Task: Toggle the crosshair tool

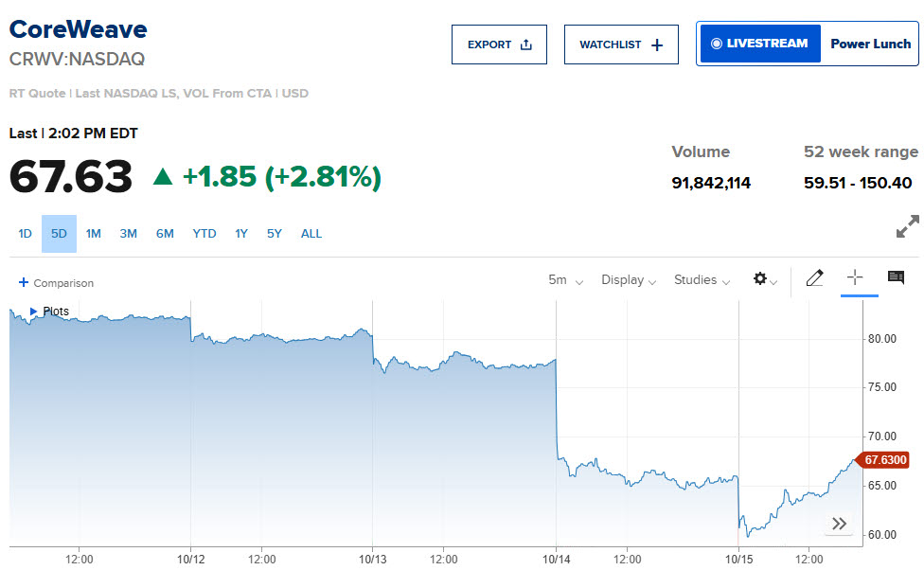Action: [x=855, y=277]
